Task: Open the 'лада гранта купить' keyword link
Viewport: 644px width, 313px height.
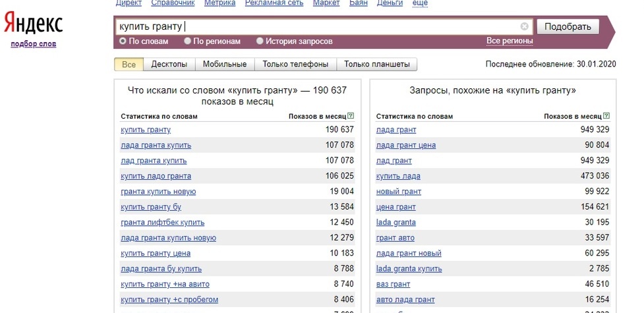Action: click(x=156, y=145)
